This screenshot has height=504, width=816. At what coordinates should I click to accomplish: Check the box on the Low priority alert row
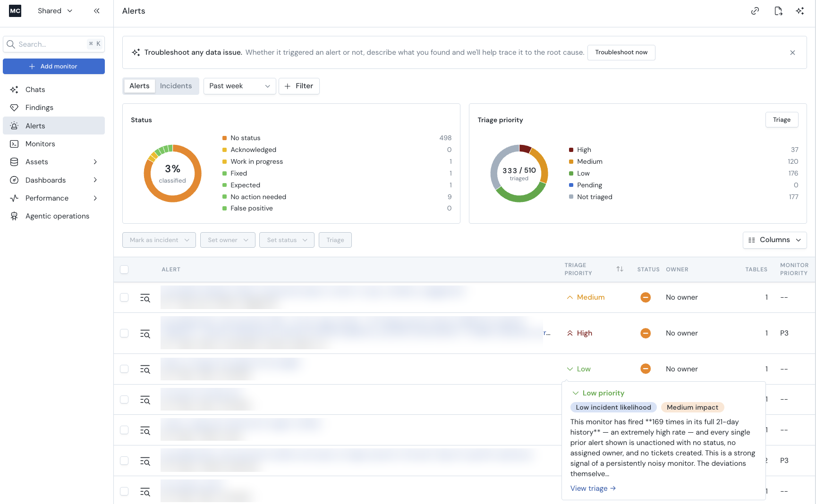[x=124, y=369]
